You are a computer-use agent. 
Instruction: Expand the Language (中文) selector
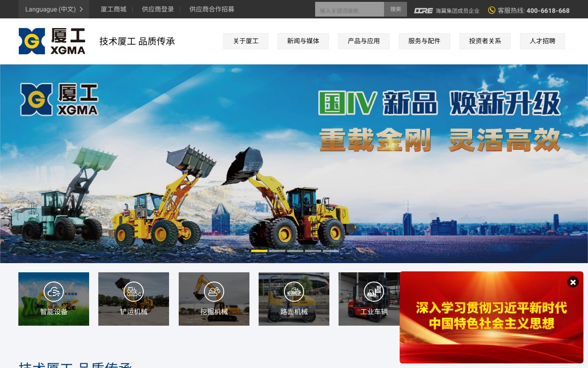coord(54,9)
